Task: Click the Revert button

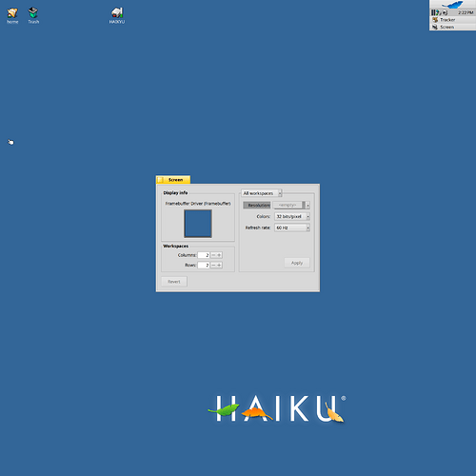Action: point(174,282)
